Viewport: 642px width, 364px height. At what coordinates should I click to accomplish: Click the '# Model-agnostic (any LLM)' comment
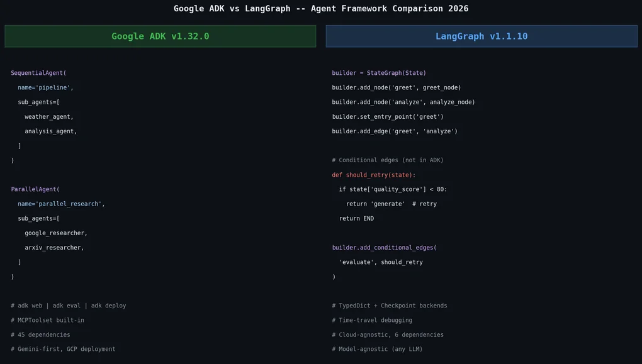377,349
